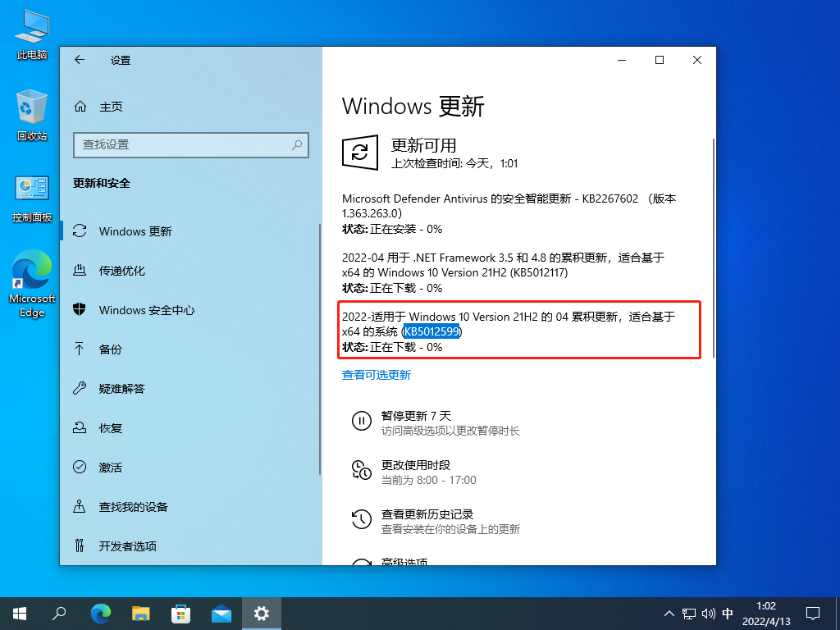Open Mail from the taskbar
The image size is (840, 630).
(221, 614)
